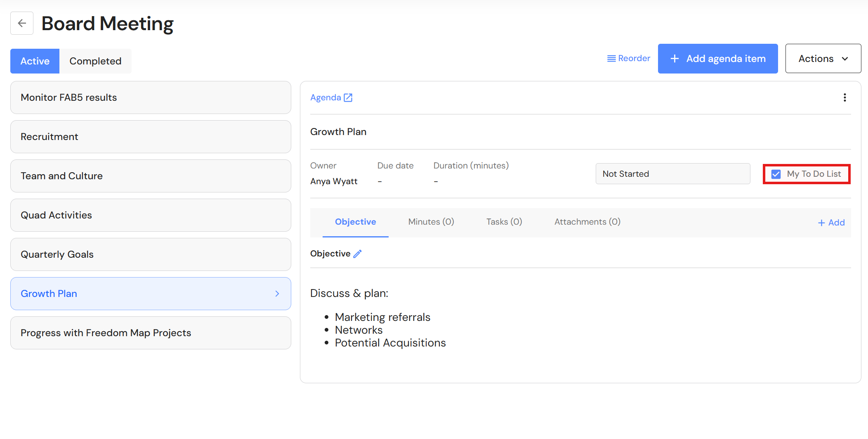Open the Attachments (0) tab
The image size is (868, 439).
(x=587, y=222)
